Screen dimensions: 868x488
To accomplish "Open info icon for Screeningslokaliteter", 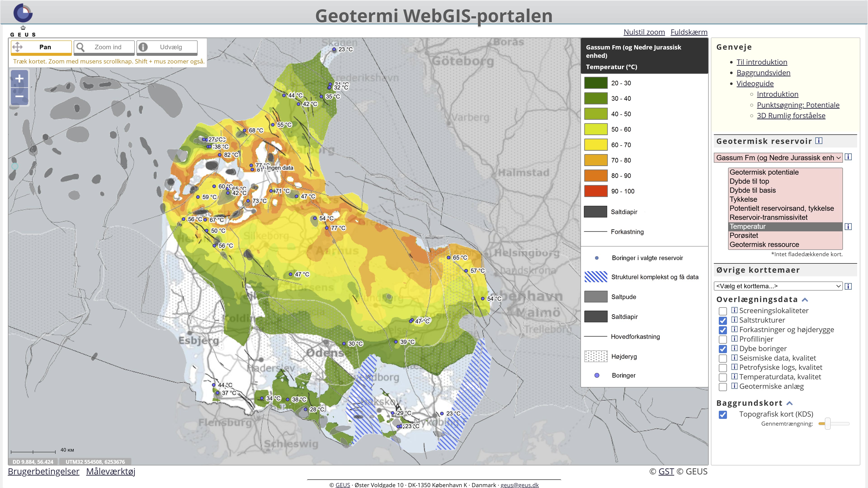I will (734, 310).
